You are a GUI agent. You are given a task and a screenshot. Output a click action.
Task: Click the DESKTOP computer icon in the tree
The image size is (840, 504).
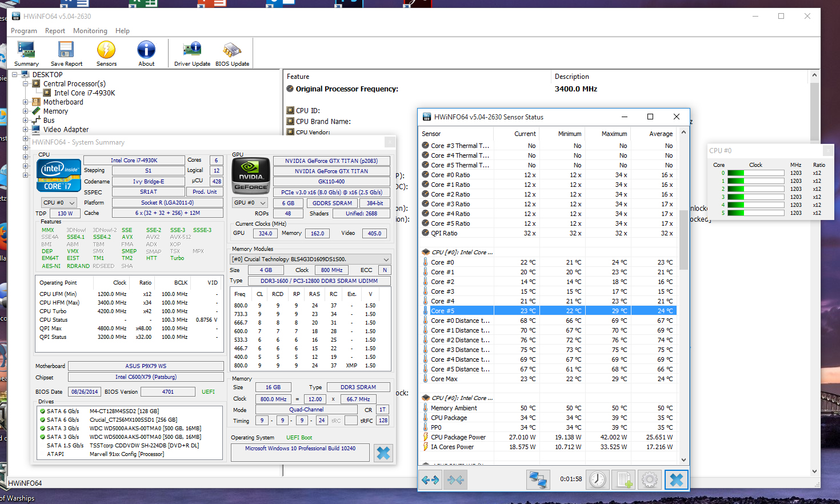coord(25,75)
